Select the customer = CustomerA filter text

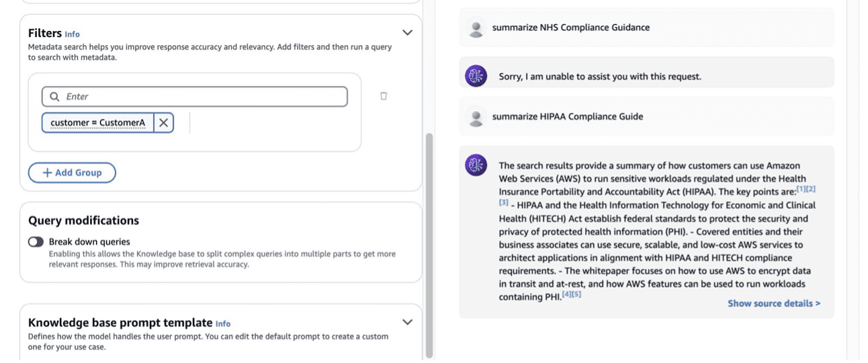pos(98,123)
